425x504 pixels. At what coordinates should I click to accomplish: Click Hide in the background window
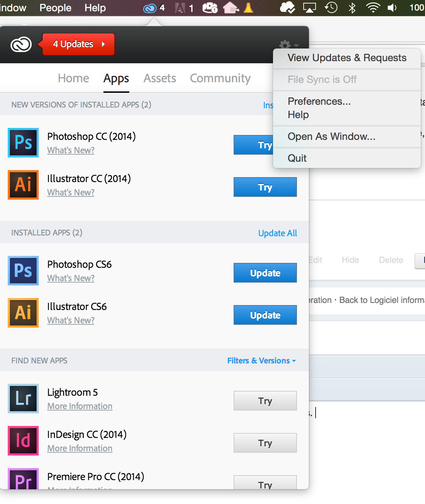[350, 260]
